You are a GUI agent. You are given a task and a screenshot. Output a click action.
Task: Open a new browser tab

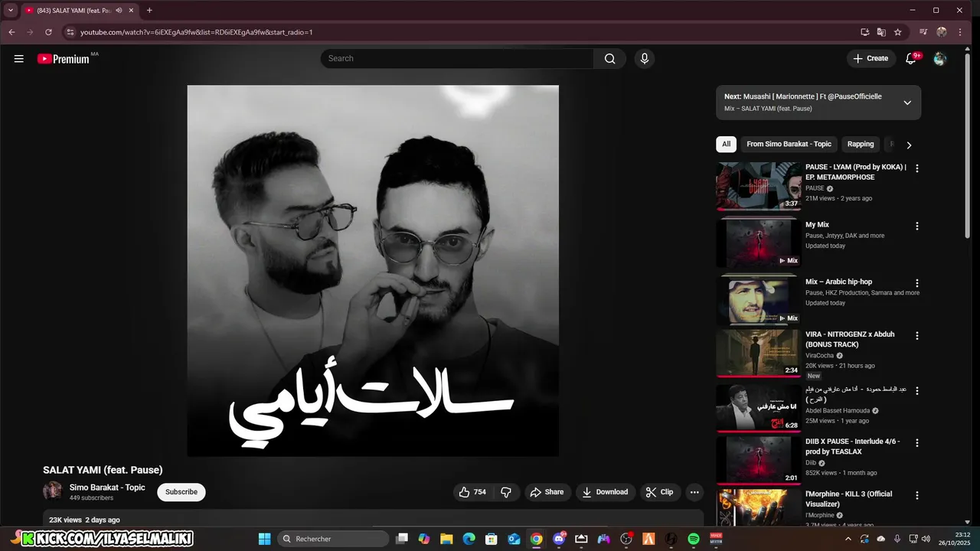[149, 11]
